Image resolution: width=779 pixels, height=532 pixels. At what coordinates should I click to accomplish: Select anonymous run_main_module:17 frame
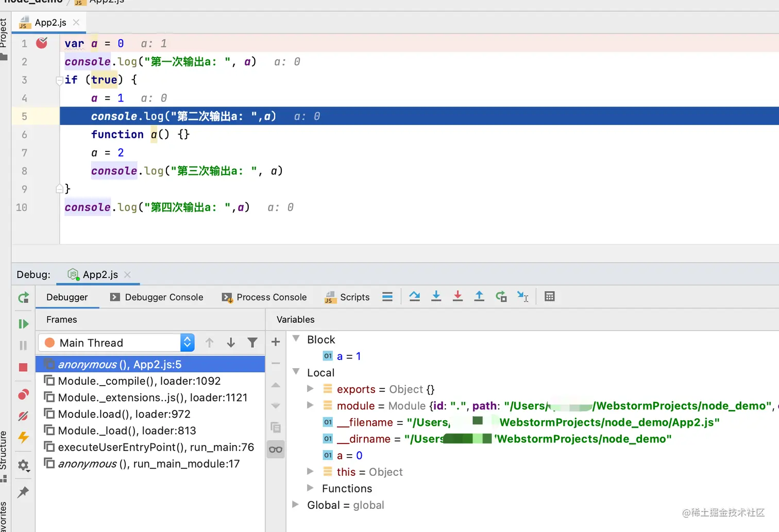point(150,464)
